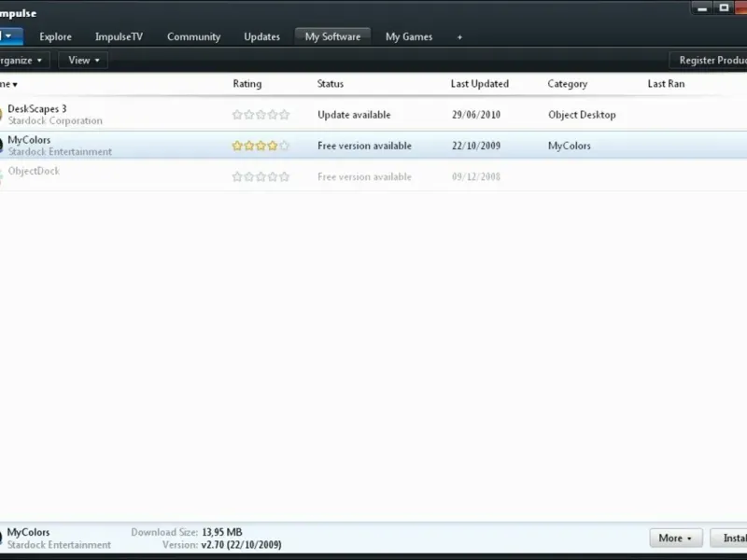Sort the list by the Category column
The width and height of the screenshot is (747, 560).
tap(568, 84)
